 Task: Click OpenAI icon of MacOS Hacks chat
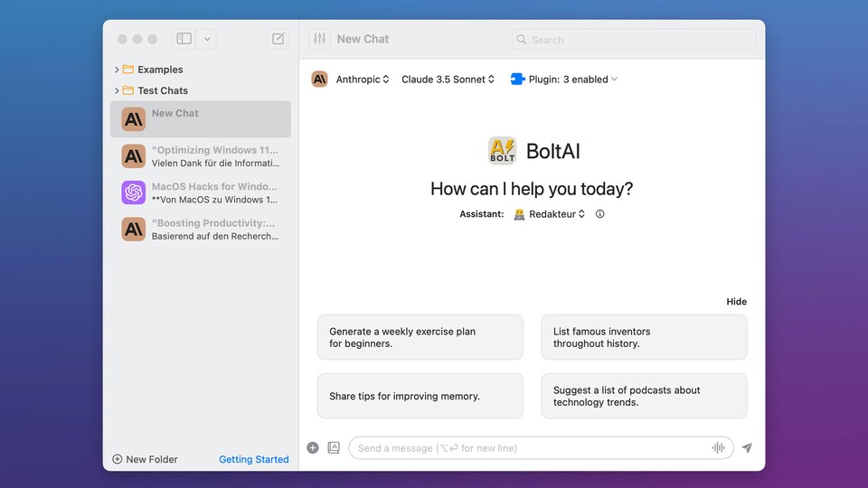pyautogui.click(x=134, y=192)
